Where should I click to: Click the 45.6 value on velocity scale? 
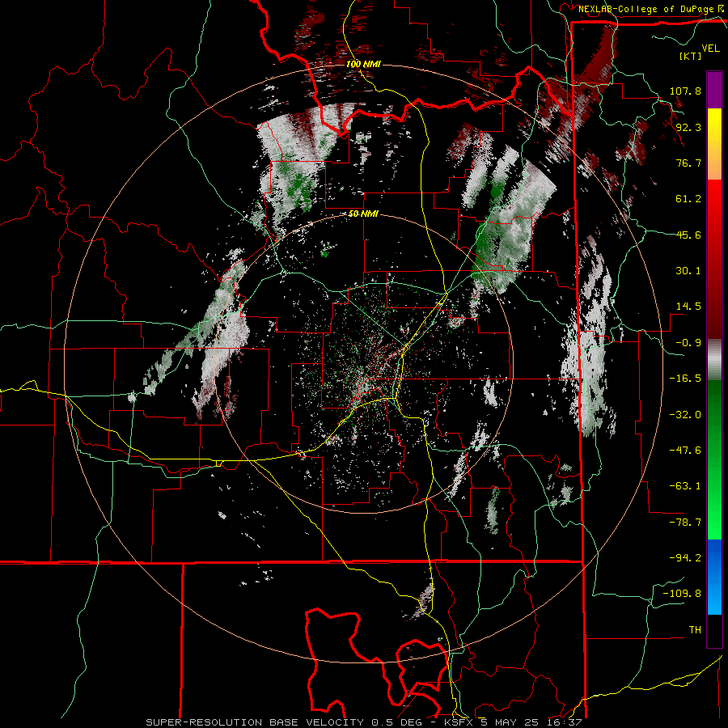[688, 235]
